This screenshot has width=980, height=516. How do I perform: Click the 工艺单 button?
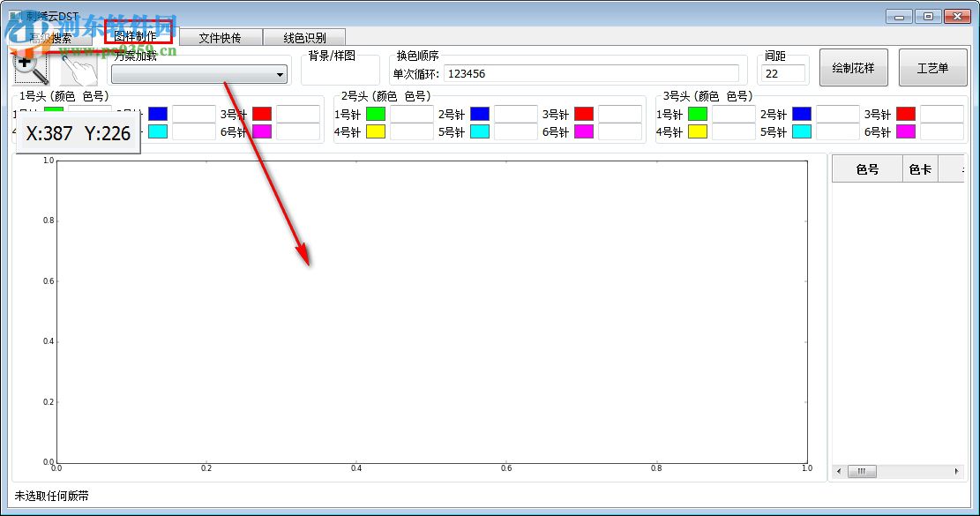(x=932, y=67)
